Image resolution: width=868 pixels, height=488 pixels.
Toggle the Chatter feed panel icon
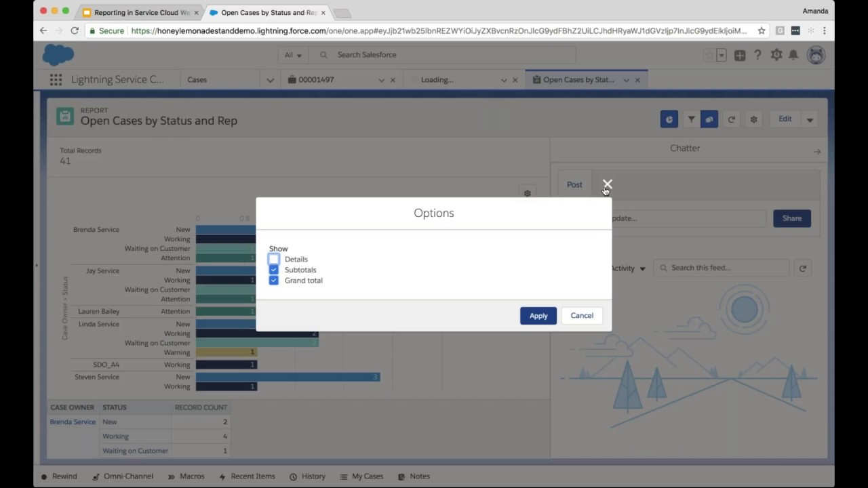click(x=709, y=119)
